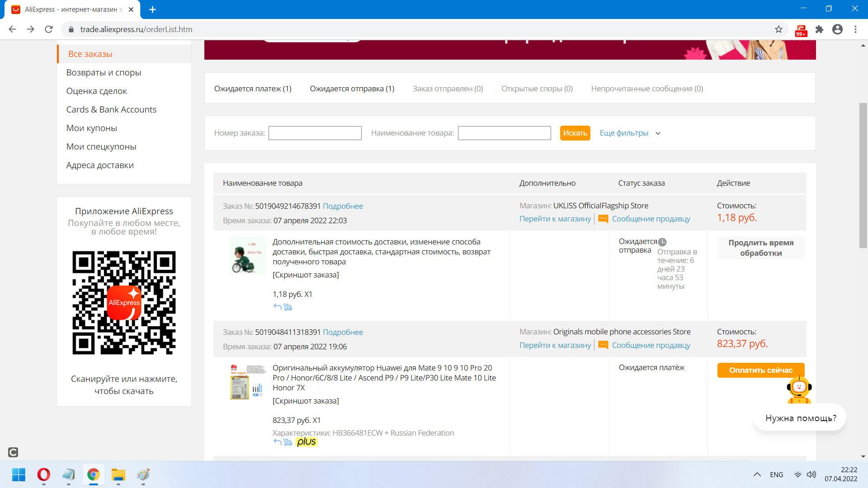The image size is (868, 488).
Task: Click [Скриншот заказа] under the Huawei battery order
Action: coord(306,401)
